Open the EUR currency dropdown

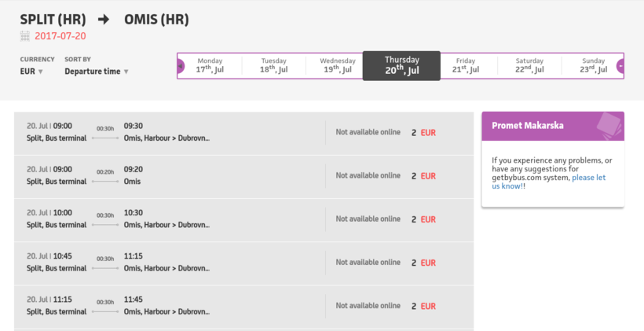tap(31, 72)
